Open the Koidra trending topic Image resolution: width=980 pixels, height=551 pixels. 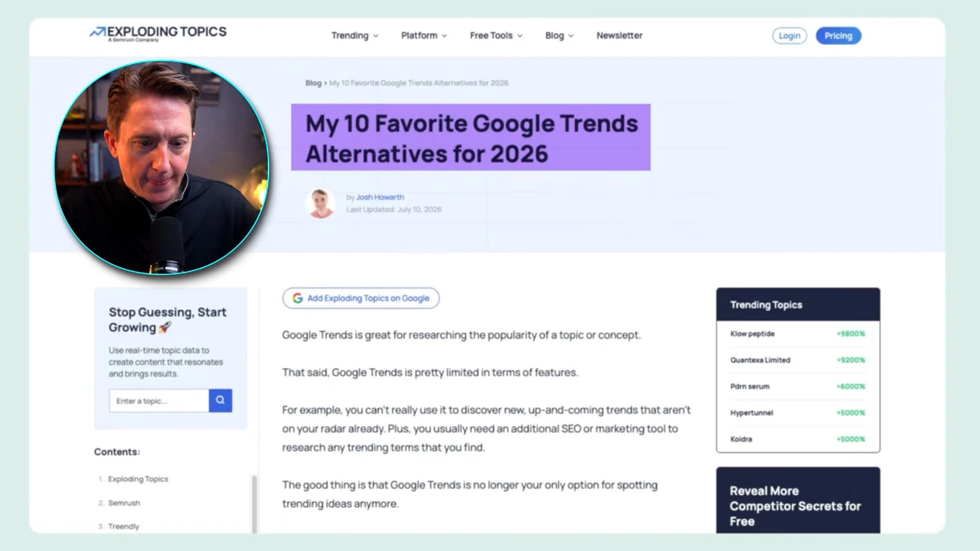click(741, 439)
